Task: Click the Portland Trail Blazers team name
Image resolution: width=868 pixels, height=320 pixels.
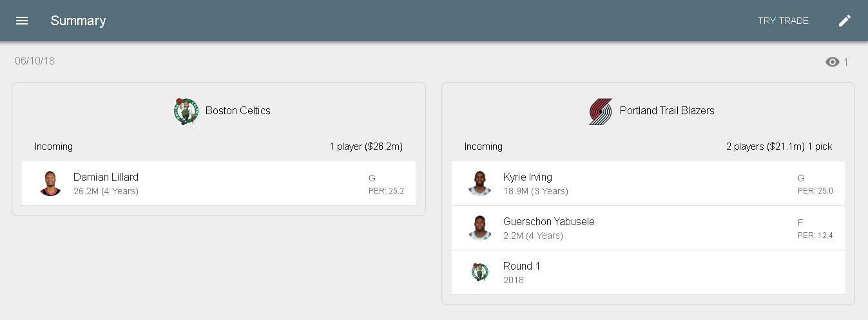Action: (x=667, y=111)
